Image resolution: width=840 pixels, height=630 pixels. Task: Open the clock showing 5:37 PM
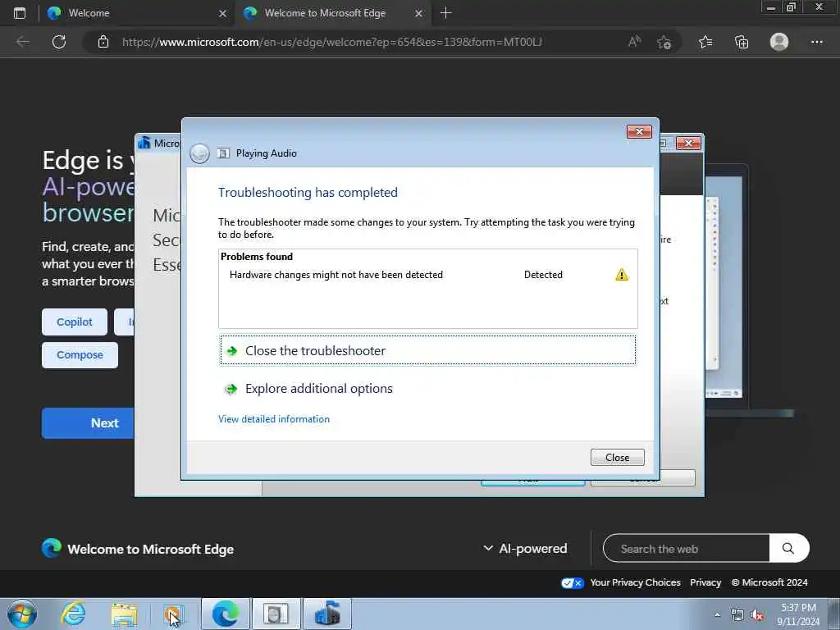pyautogui.click(x=798, y=614)
